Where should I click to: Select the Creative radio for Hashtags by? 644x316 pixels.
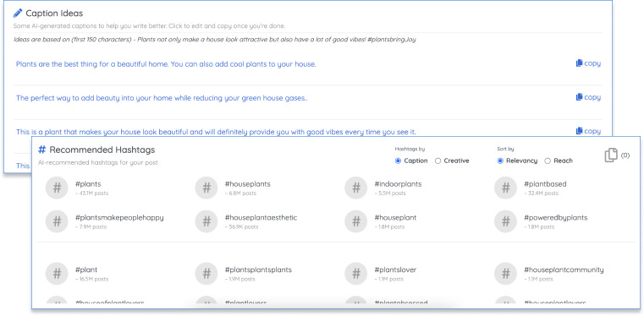tap(438, 161)
